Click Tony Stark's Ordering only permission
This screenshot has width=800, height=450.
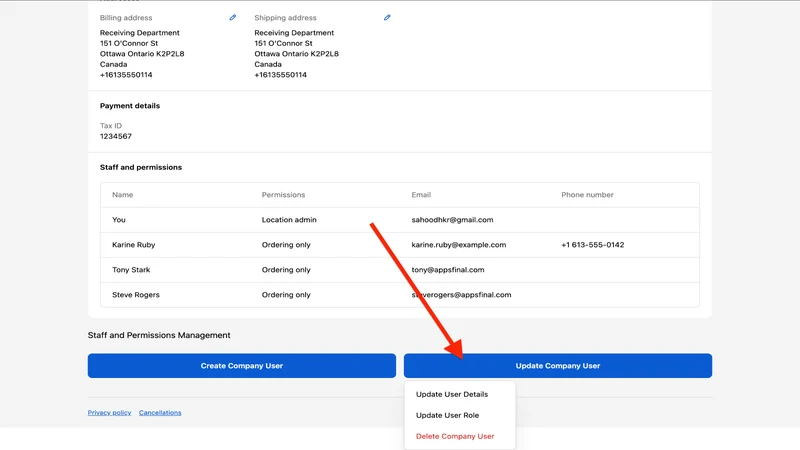pyautogui.click(x=286, y=270)
